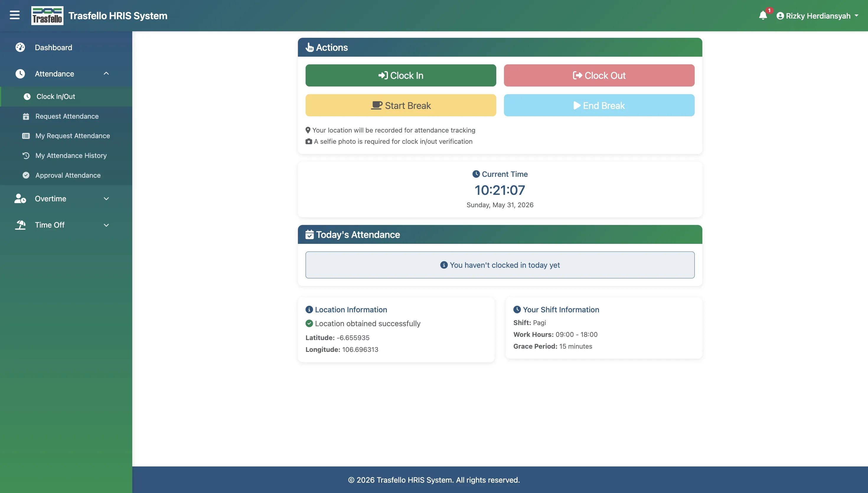
Task: Click "You haven't clocked in today yet" alert
Action: tap(500, 265)
